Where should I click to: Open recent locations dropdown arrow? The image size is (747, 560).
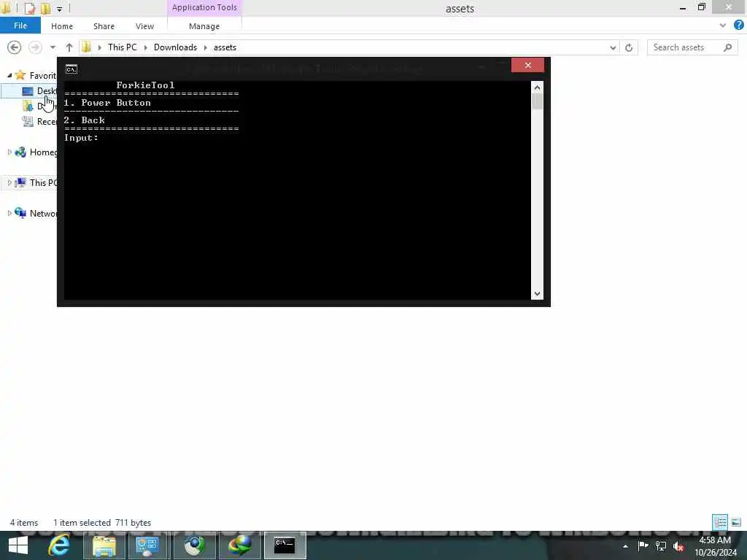click(53, 47)
